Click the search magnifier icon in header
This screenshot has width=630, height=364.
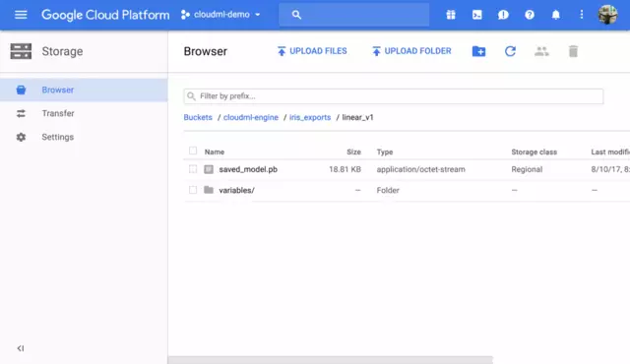296,15
